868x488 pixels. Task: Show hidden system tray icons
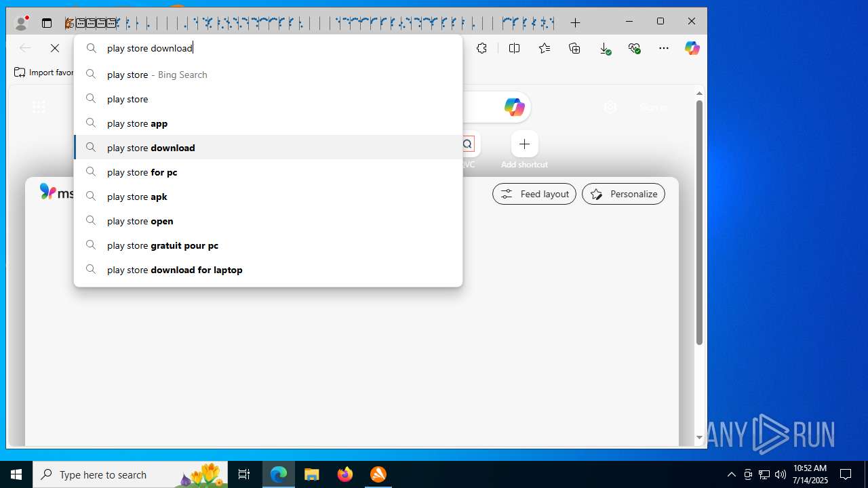[731, 474]
